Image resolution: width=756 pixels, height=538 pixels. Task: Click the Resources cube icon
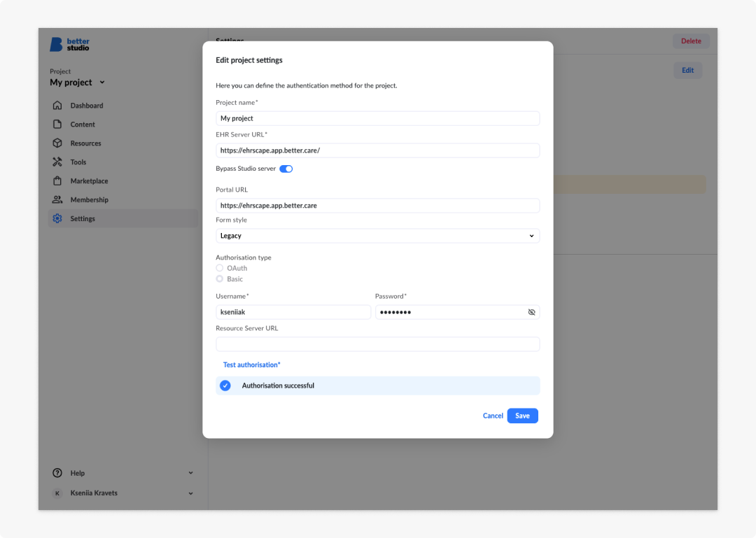[x=57, y=143]
